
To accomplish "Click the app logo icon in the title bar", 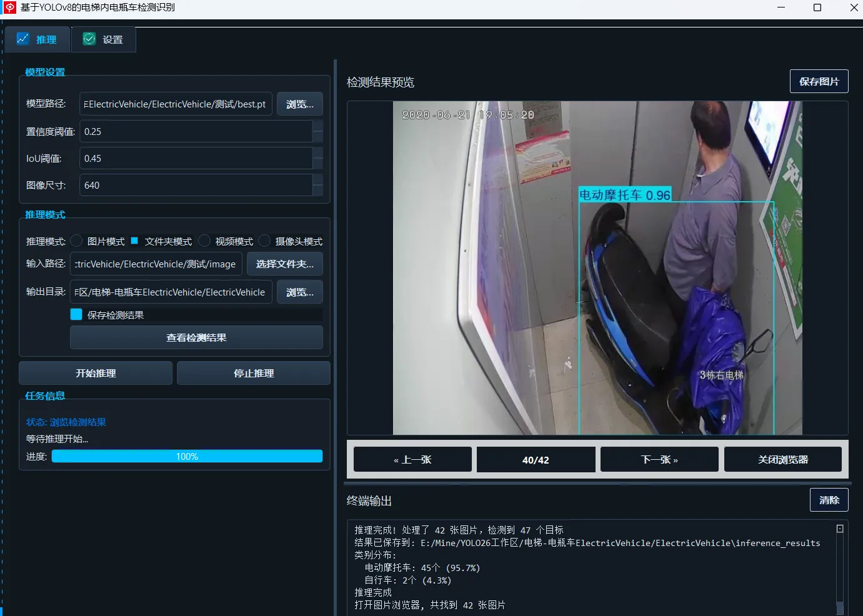I will pyautogui.click(x=10, y=7).
